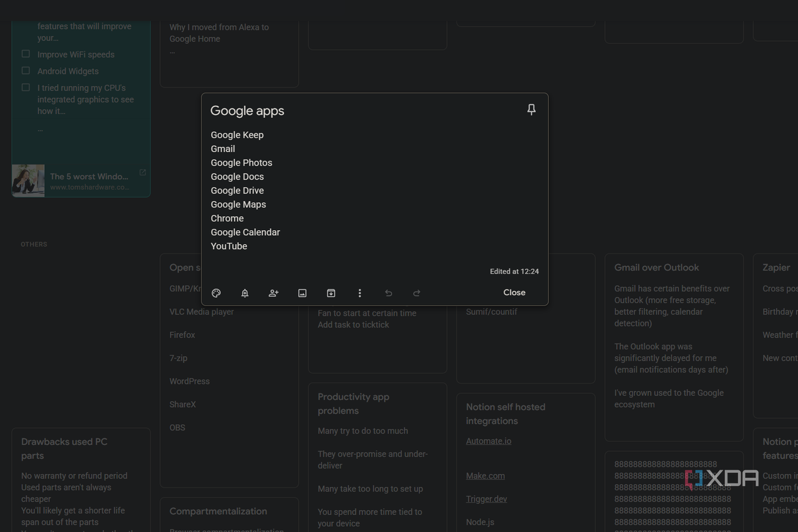Click Node.js in the Notion integrations note

pos(480,522)
